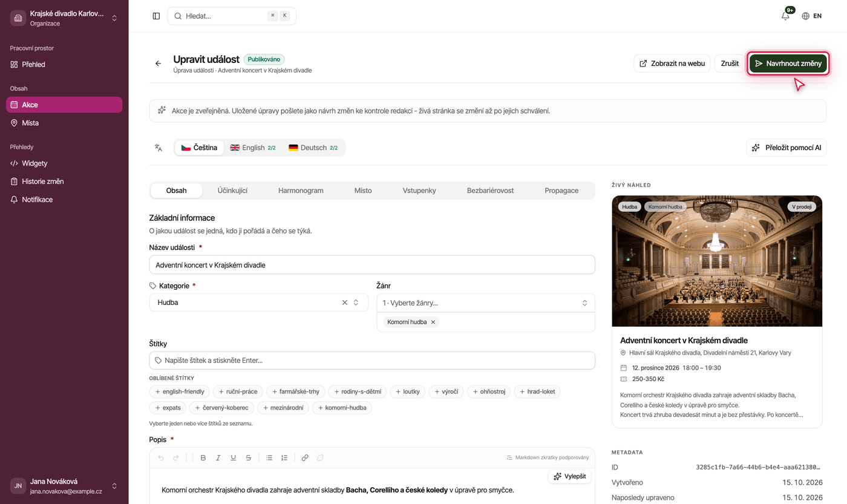Select the Deutsch language version
Screen dimensions: 847x504
313,148
